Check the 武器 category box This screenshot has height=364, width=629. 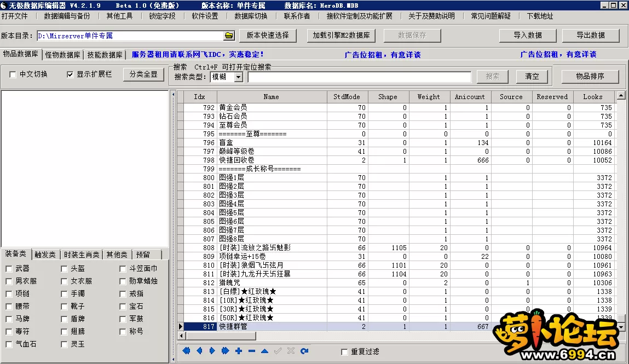coord(9,269)
